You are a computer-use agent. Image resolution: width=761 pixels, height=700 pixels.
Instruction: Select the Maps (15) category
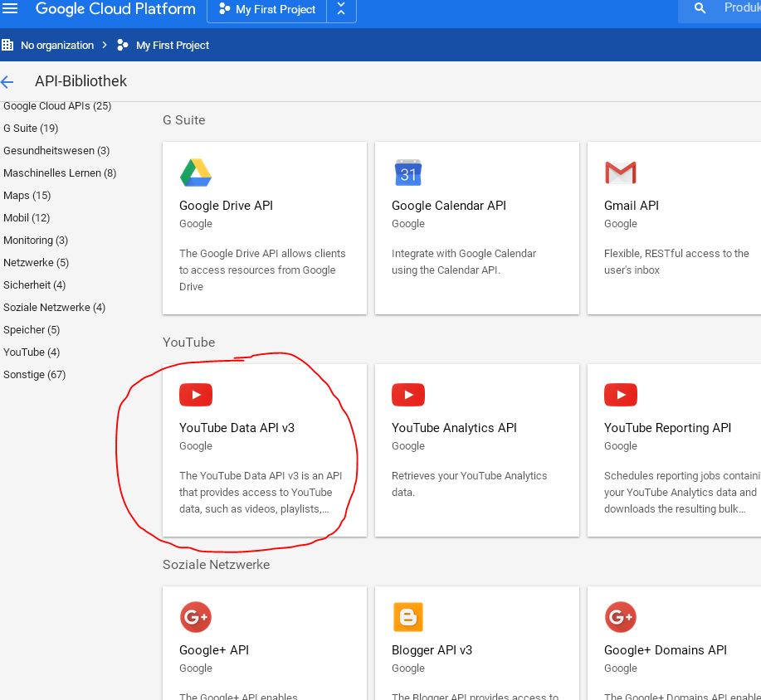[x=27, y=196]
